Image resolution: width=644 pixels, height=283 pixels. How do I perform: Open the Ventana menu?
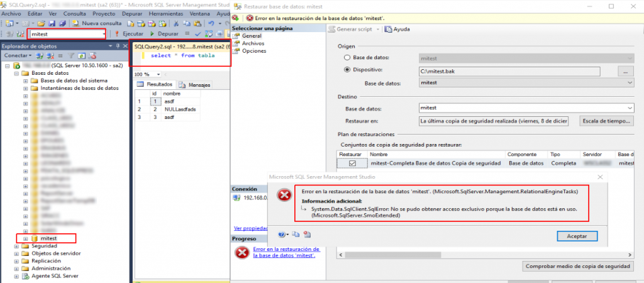[x=200, y=14]
